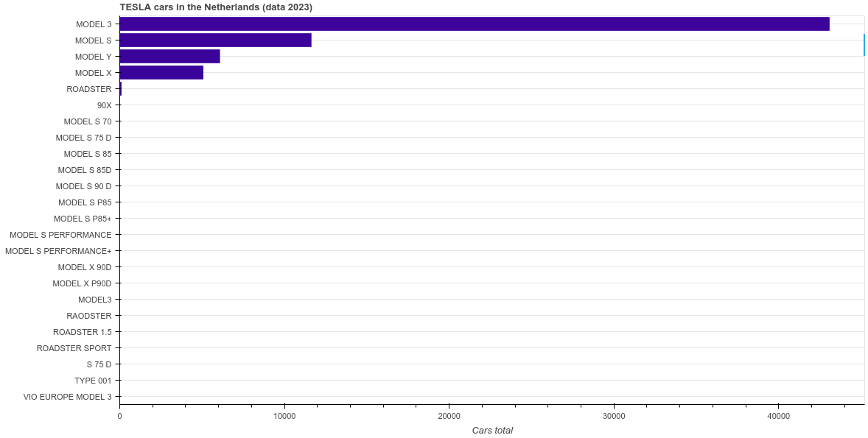This screenshot has width=868, height=438.
Task: Click the 'MODEL S 75 D' label
Action: [x=83, y=138]
